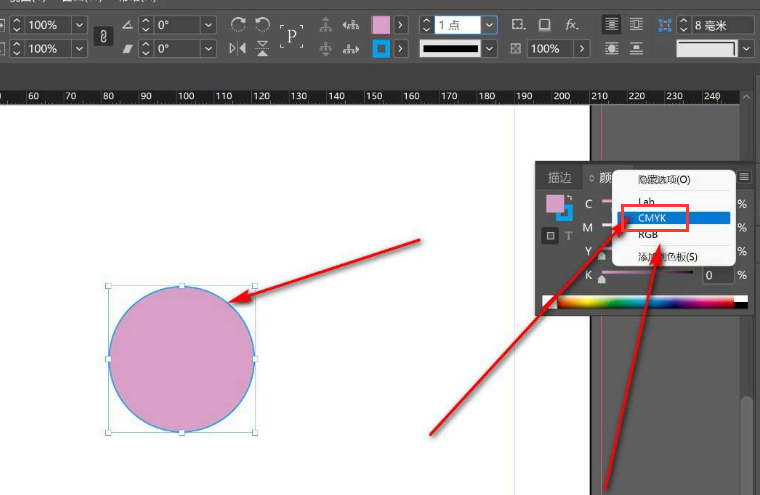This screenshot has width=760, height=495.
Task: Expand the rotation angle dropdown
Action: click(x=208, y=24)
